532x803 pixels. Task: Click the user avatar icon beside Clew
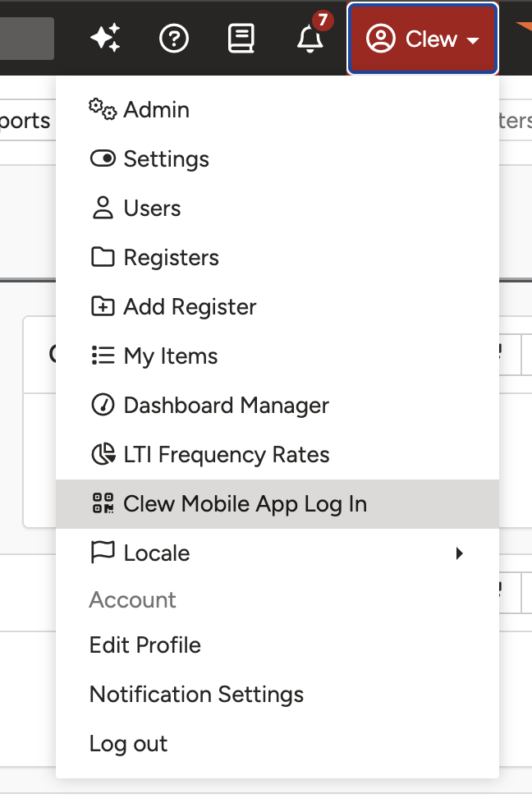380,39
